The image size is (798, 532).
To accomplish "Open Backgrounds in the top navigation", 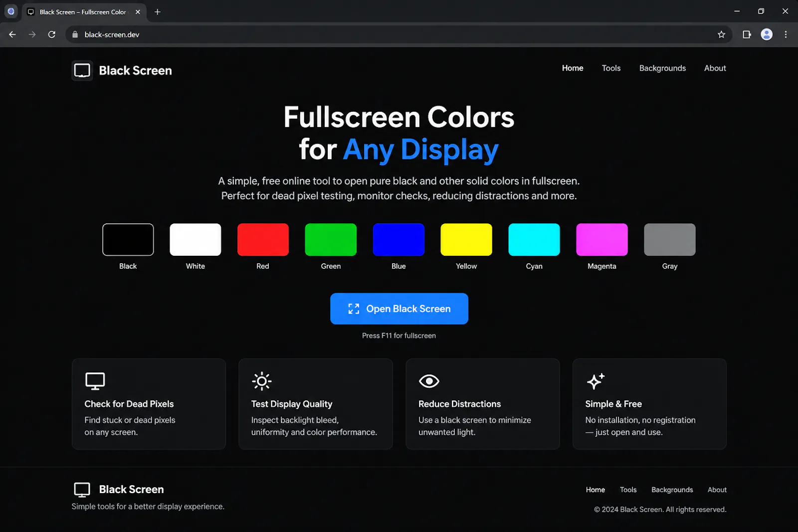I will (662, 68).
